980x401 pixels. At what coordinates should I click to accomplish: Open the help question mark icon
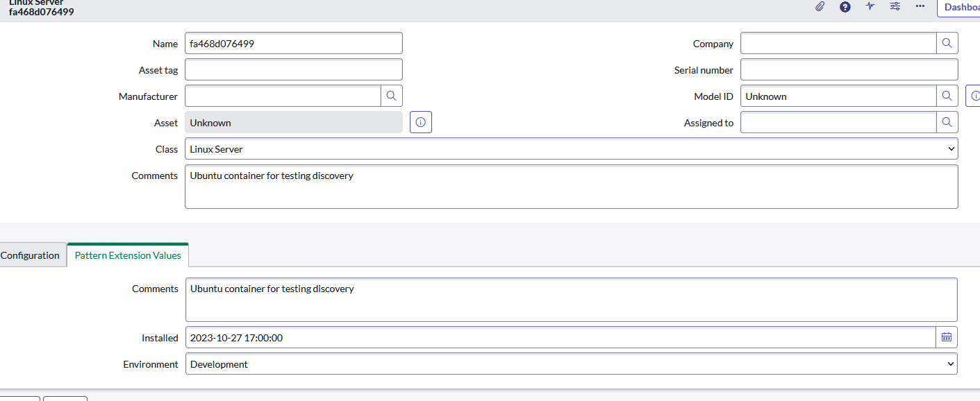(x=845, y=7)
